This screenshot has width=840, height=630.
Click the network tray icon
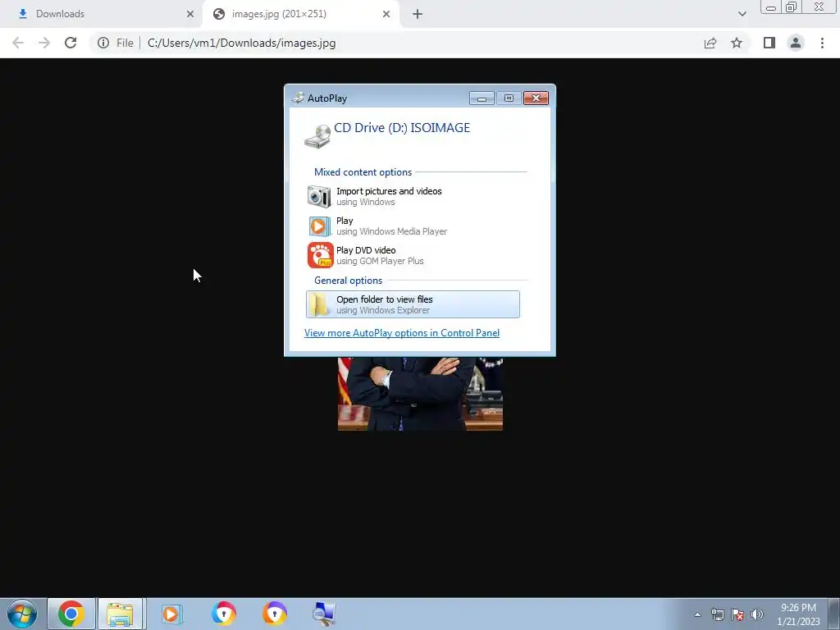[x=717, y=614]
